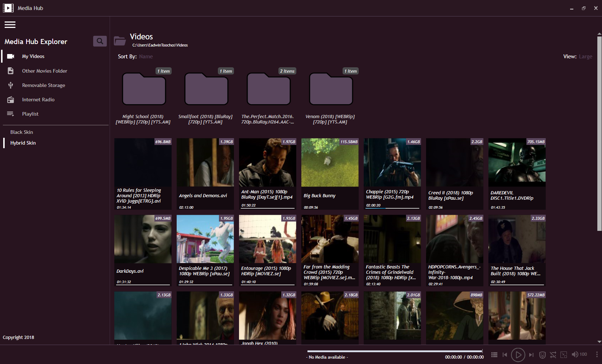This screenshot has height=364, width=602.
Task: Click the mask icon in player bar
Action: [x=543, y=355]
